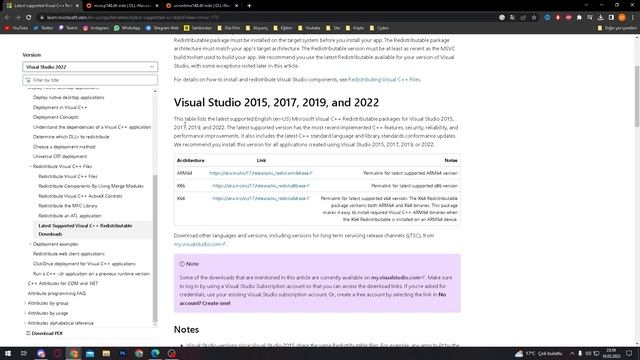
Task: Open Deployment Concepts article
Action: tap(56, 117)
